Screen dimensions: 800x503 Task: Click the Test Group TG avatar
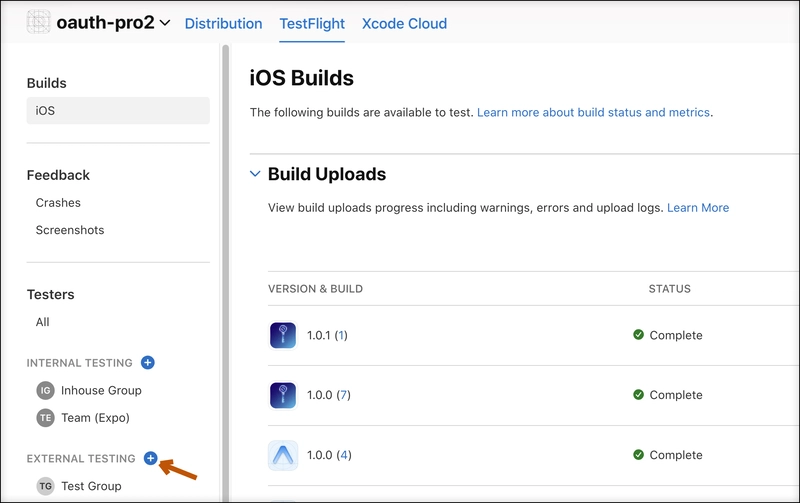click(x=45, y=486)
